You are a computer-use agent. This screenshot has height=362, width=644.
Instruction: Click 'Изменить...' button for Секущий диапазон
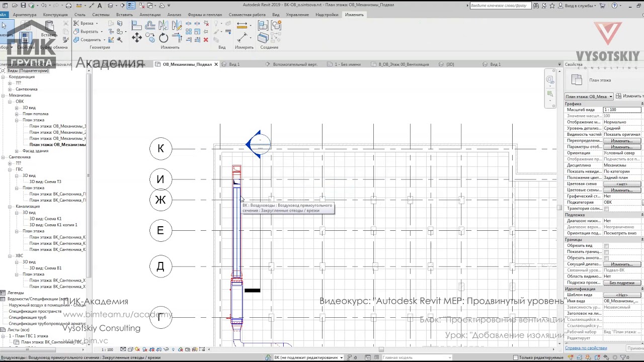pos(622,264)
